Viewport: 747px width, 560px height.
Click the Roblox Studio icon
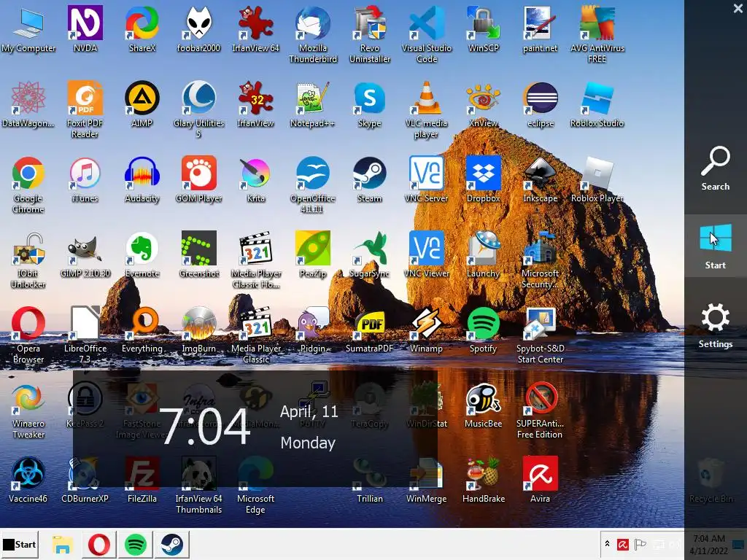pos(597,104)
